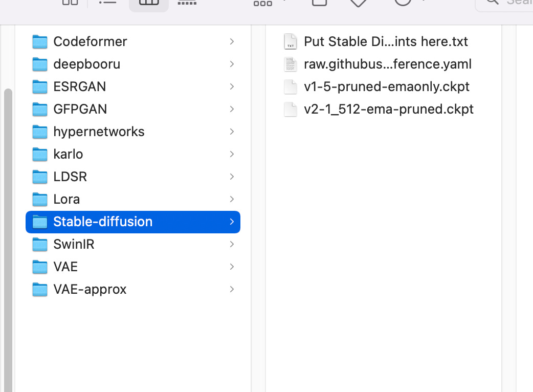
Task: Click the Stable-diffusion folder icon
Action: click(x=40, y=222)
